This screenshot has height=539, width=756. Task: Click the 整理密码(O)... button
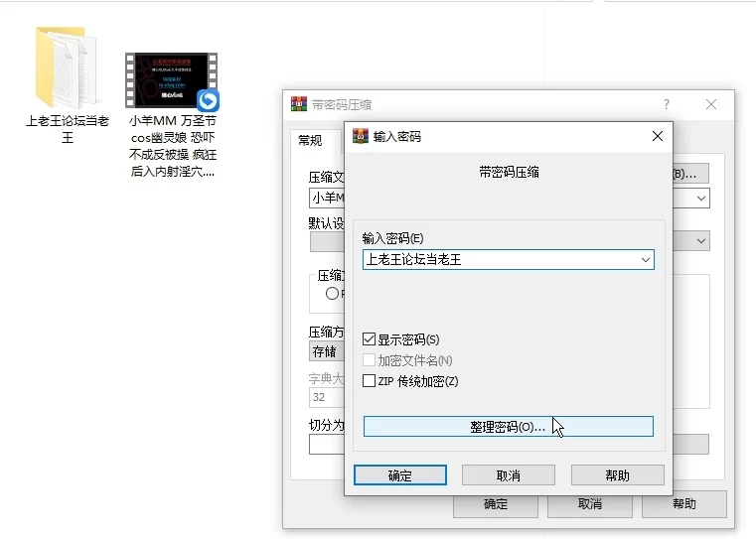pos(509,426)
